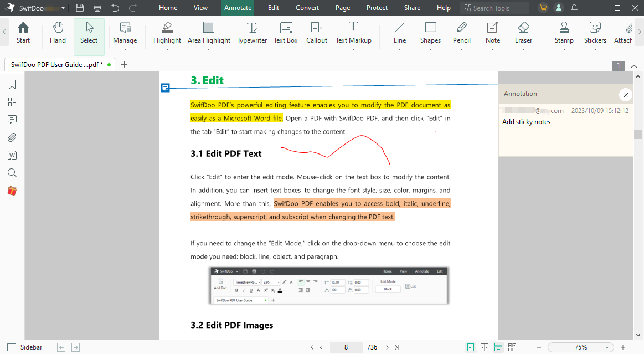Expand the Stickers dropdown
The width and height of the screenshot is (644, 354).
595,49
